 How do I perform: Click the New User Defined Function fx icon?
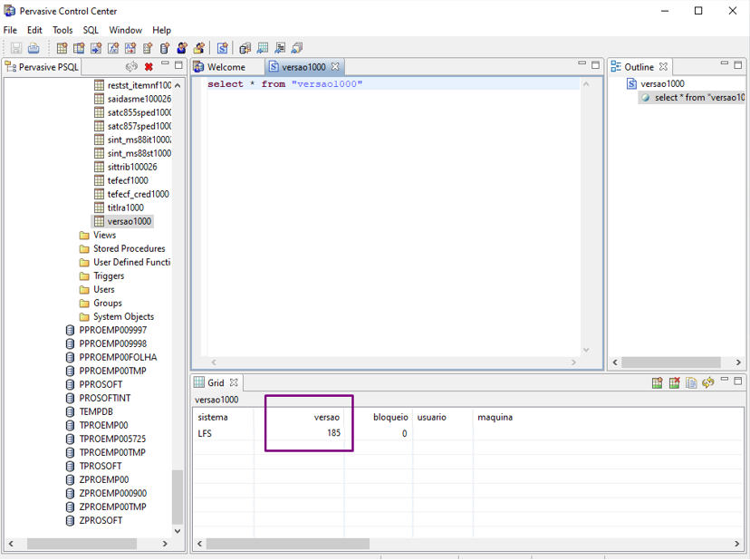pyautogui.click(x=113, y=48)
